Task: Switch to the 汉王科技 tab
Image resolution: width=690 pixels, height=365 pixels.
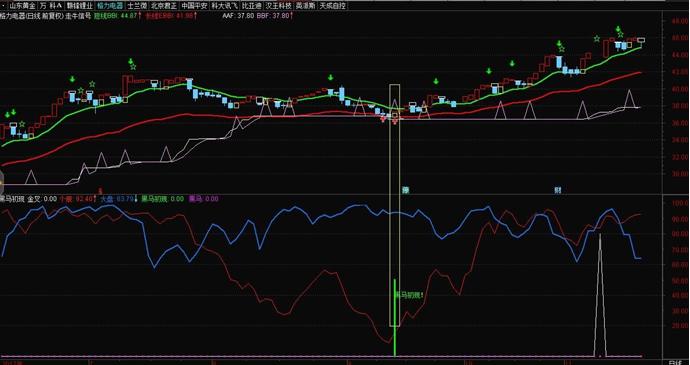Action: point(279,6)
